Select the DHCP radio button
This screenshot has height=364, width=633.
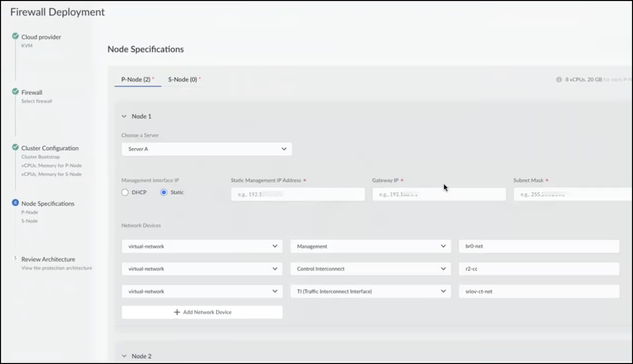[125, 192]
